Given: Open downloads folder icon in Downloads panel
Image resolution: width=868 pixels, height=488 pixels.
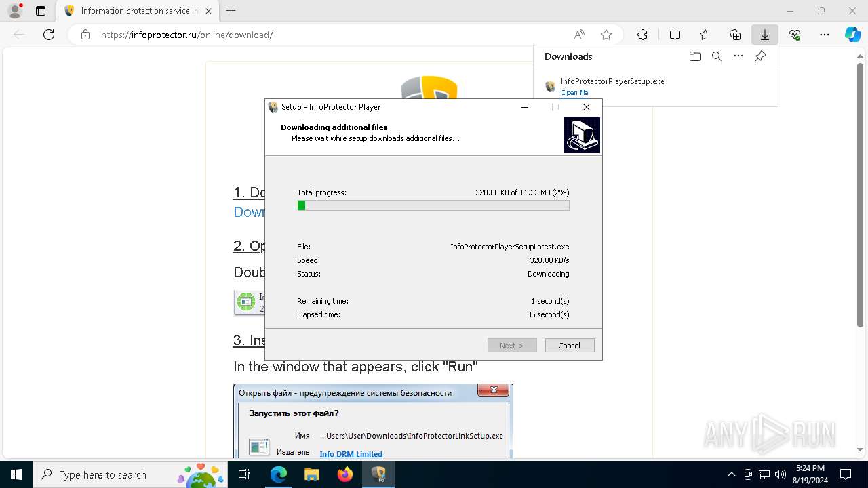Looking at the screenshot, I should tap(694, 56).
